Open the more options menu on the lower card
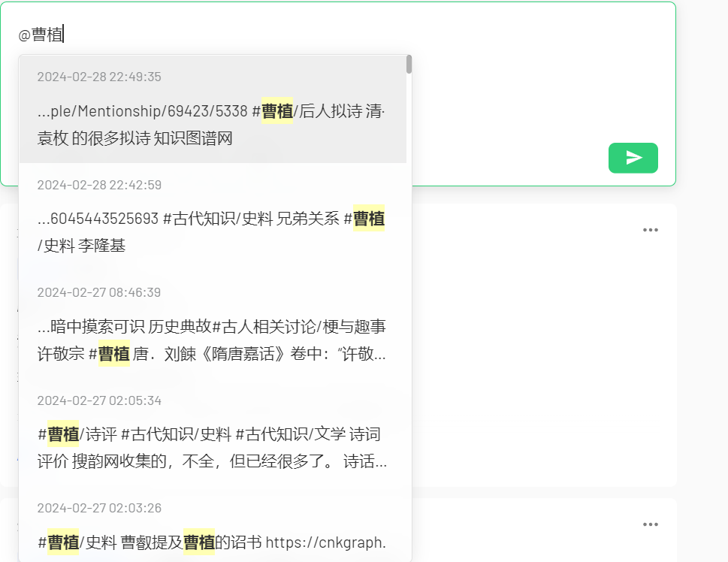 [x=651, y=524]
